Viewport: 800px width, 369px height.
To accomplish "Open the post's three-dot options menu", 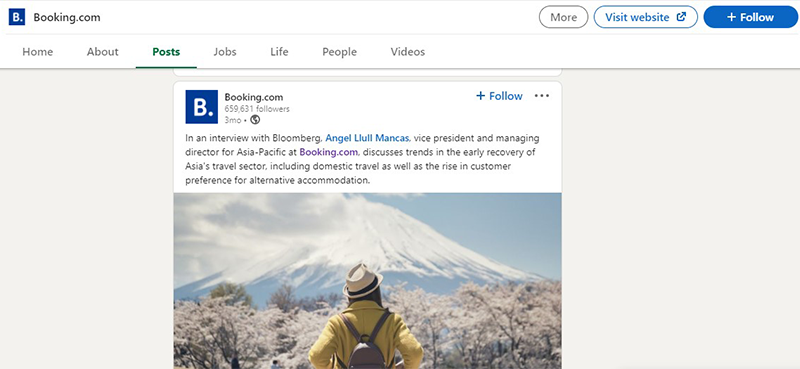I will [542, 96].
